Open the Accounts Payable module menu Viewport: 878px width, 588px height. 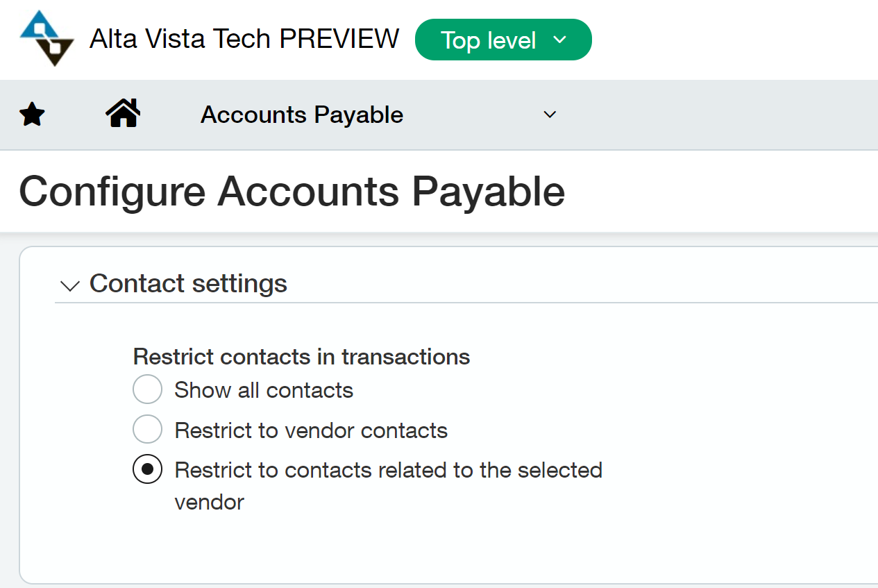302,115
